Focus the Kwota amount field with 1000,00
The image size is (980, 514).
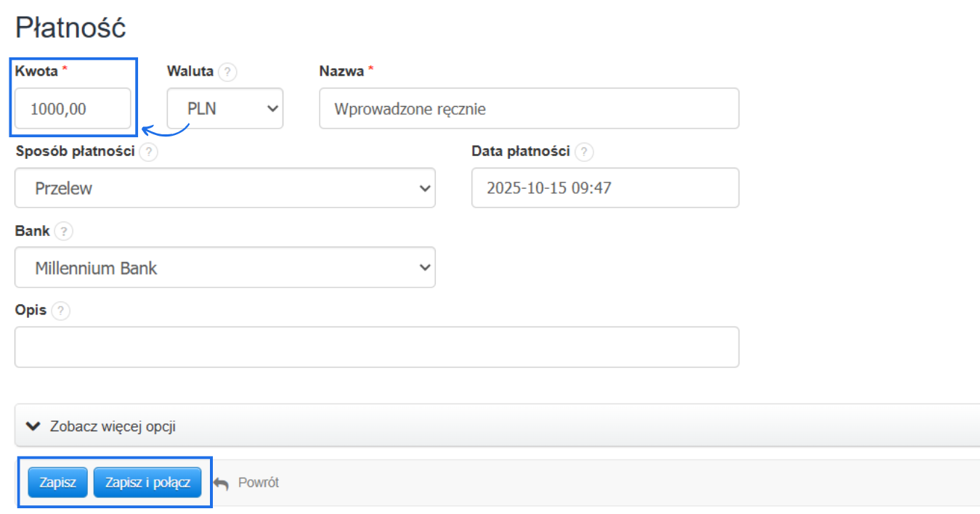coord(73,109)
